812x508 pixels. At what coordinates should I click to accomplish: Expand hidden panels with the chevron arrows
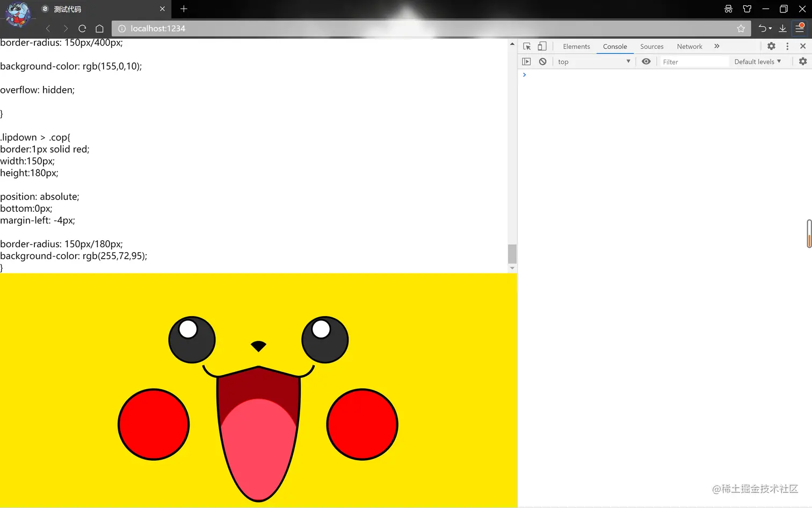tap(716, 46)
